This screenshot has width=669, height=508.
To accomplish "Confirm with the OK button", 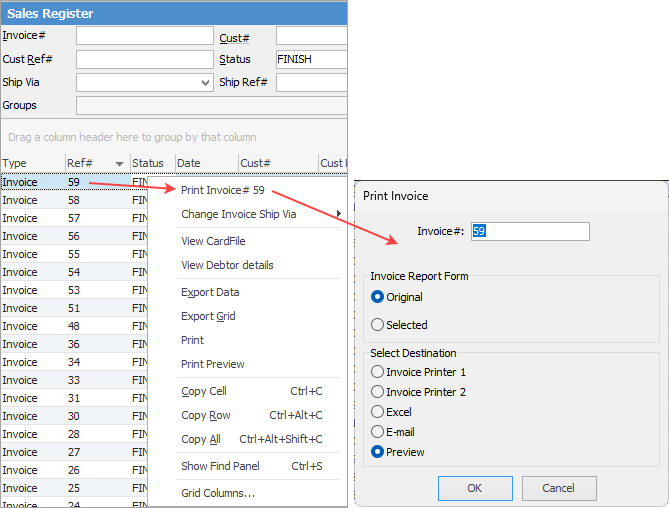I will 475,488.
